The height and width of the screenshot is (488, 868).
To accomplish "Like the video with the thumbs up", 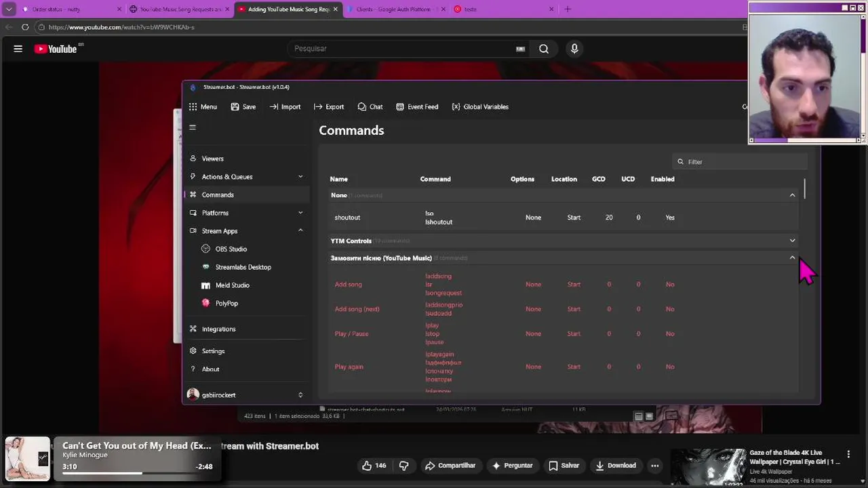I will point(374,466).
